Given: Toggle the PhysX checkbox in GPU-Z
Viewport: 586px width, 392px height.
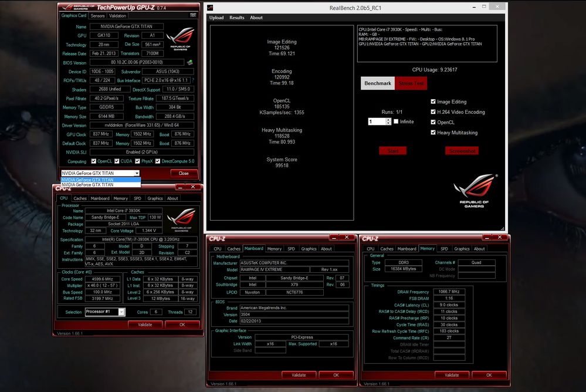Looking at the screenshot, I should tap(137, 161).
